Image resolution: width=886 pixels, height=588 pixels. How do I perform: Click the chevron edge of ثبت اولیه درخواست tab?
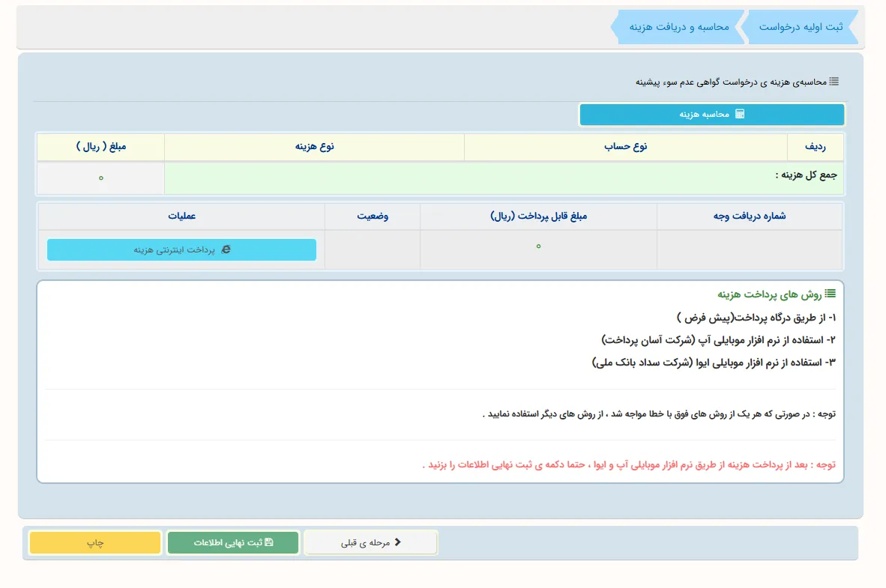coord(742,26)
